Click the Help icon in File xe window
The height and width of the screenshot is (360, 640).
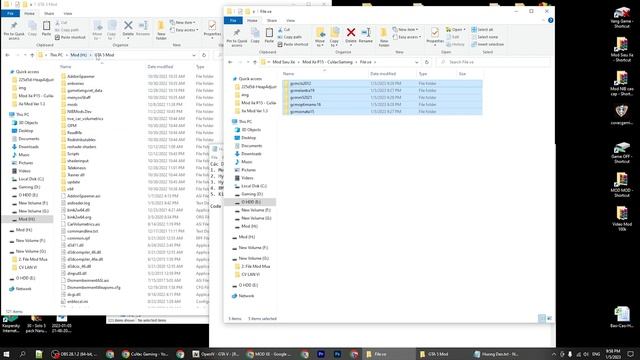click(x=551, y=20)
